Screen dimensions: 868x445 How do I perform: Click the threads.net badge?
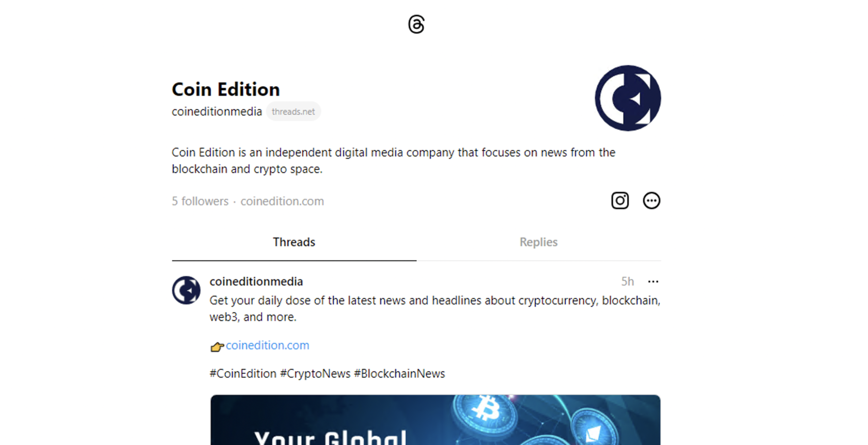293,112
